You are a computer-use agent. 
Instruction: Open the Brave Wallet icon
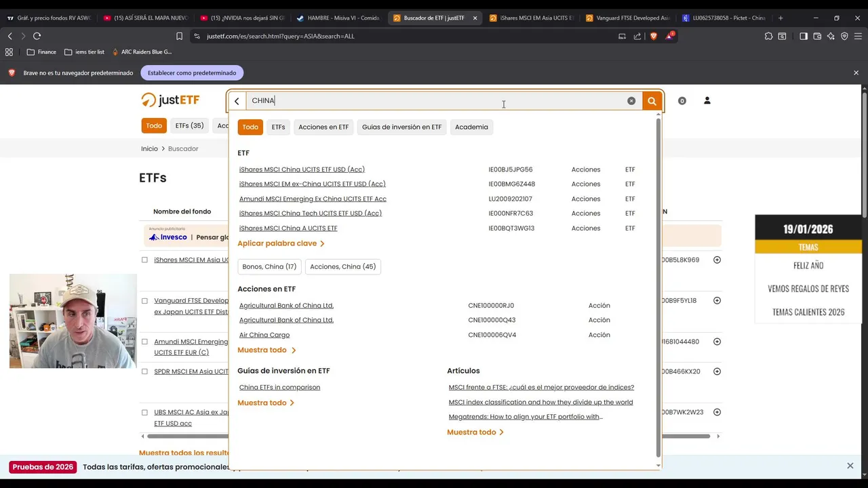817,36
